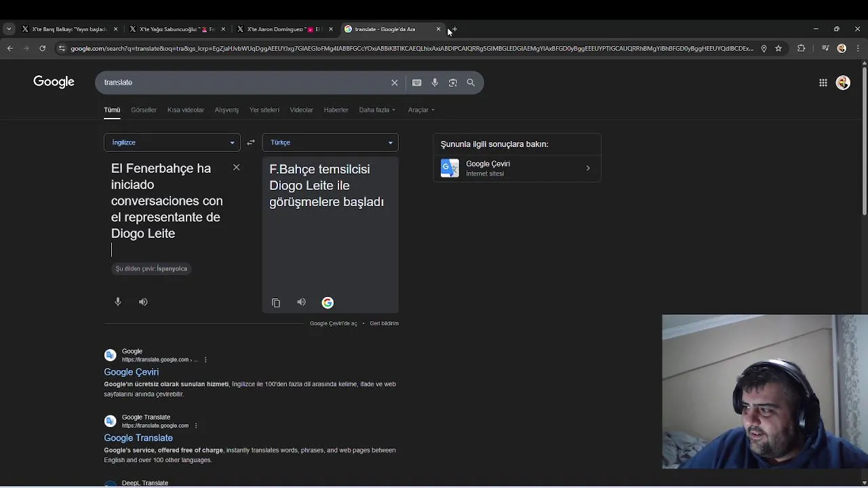Click the DeepL Translate result title
868x488 pixels.
tap(145, 483)
